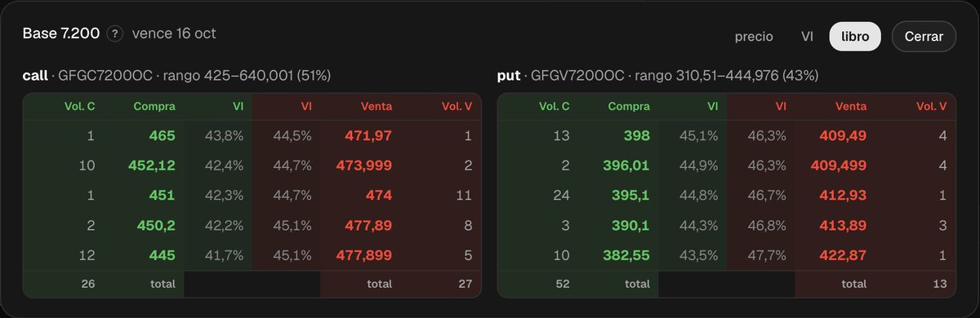Click call total ask volume 27
980x318 pixels.
click(x=465, y=284)
